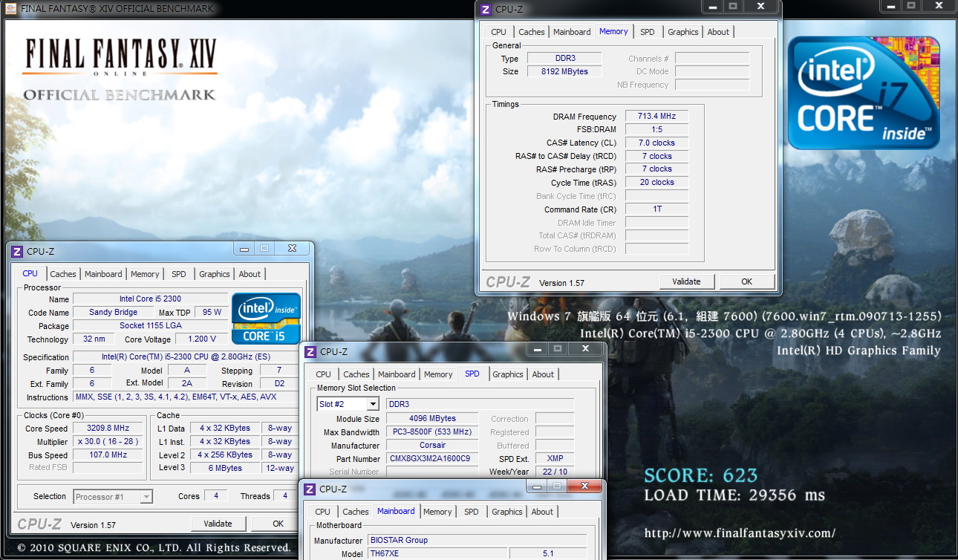
Task: Open About tab in the CPU window
Action: click(250, 274)
